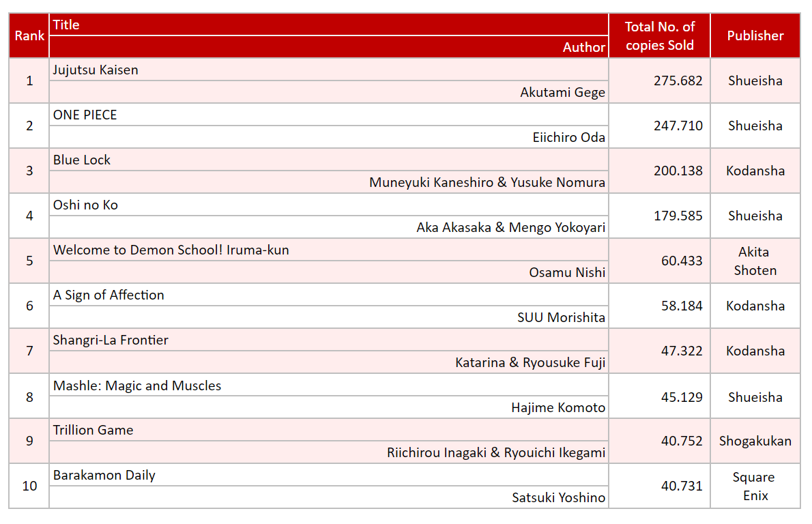Image resolution: width=812 pixels, height=524 pixels.
Task: Select the Title header cell
Action: pos(329,25)
